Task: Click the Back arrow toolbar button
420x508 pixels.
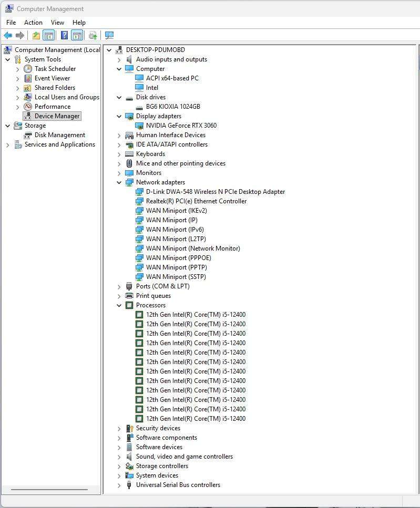Action: click(x=8, y=35)
